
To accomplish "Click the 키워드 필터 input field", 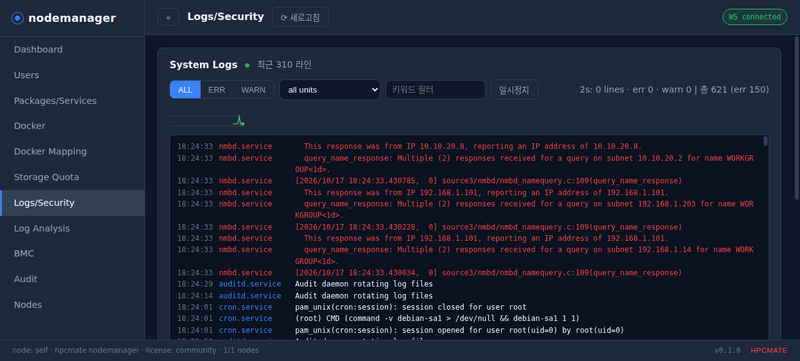I will [x=435, y=90].
